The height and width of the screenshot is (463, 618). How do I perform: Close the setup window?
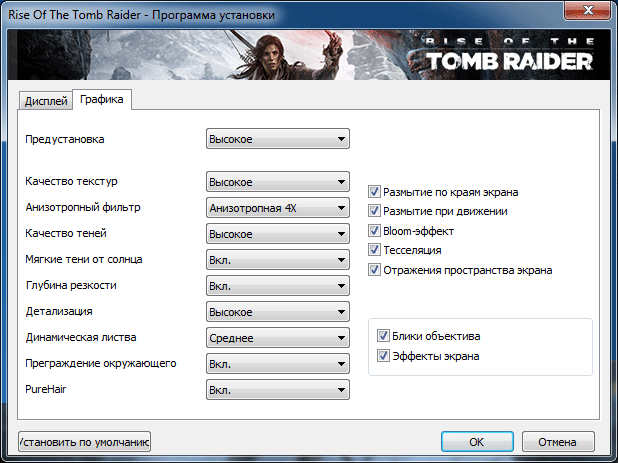(x=588, y=10)
